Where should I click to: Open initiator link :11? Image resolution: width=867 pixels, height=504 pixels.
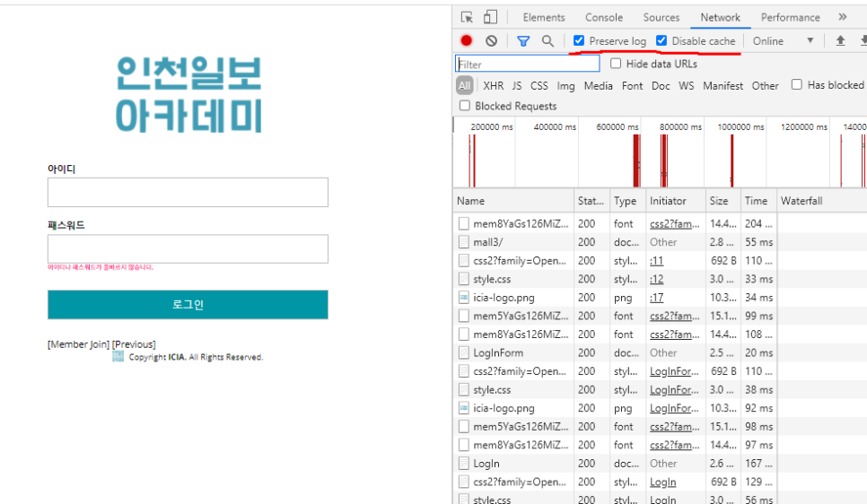(656, 261)
